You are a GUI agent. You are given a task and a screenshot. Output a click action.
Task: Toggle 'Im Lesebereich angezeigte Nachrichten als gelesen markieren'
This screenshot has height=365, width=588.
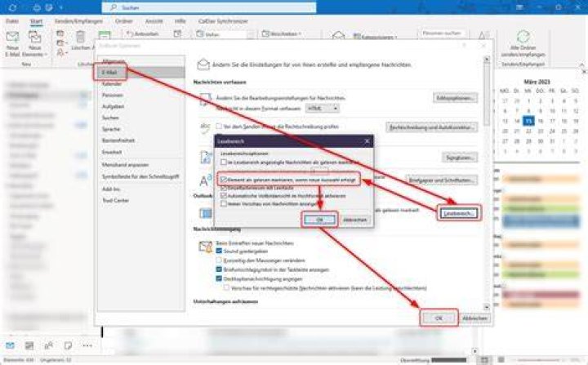point(224,162)
